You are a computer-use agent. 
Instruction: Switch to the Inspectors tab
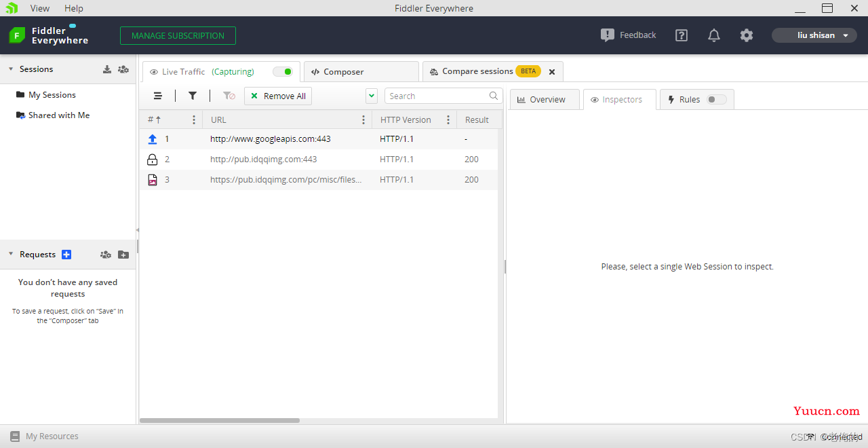click(620, 100)
